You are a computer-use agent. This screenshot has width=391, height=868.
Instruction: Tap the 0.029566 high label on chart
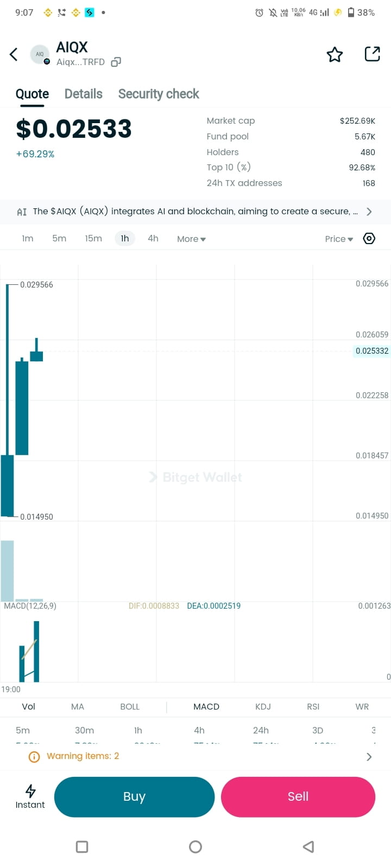tap(36, 285)
